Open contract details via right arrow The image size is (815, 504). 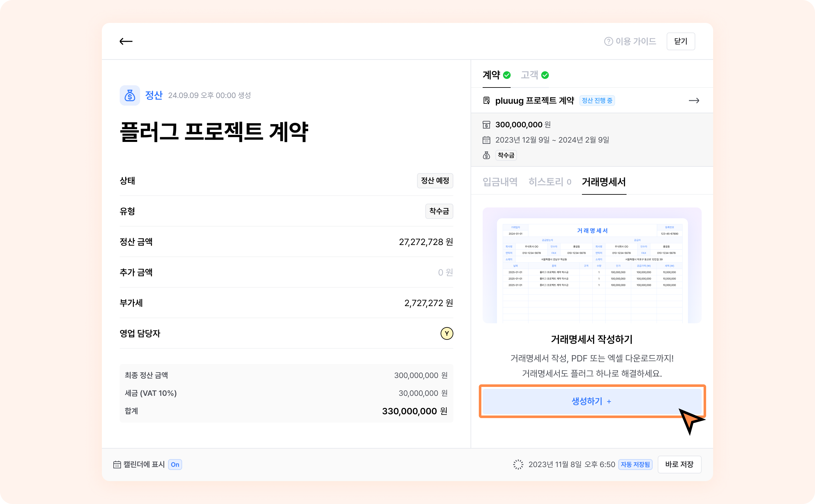[x=694, y=101]
